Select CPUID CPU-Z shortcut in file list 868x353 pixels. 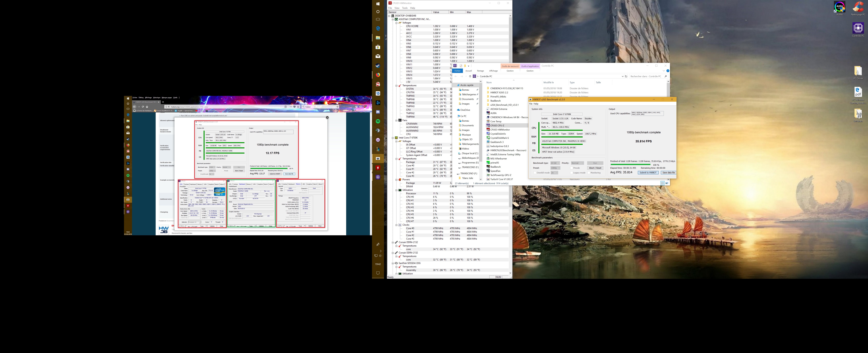(497, 125)
